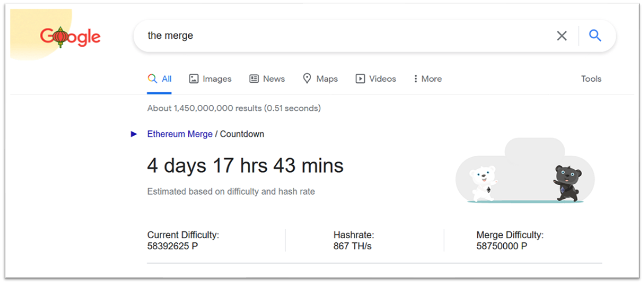Viewport: 644px width, 284px height.
Task: Open the More options three-dot menu
Action: pos(428,78)
